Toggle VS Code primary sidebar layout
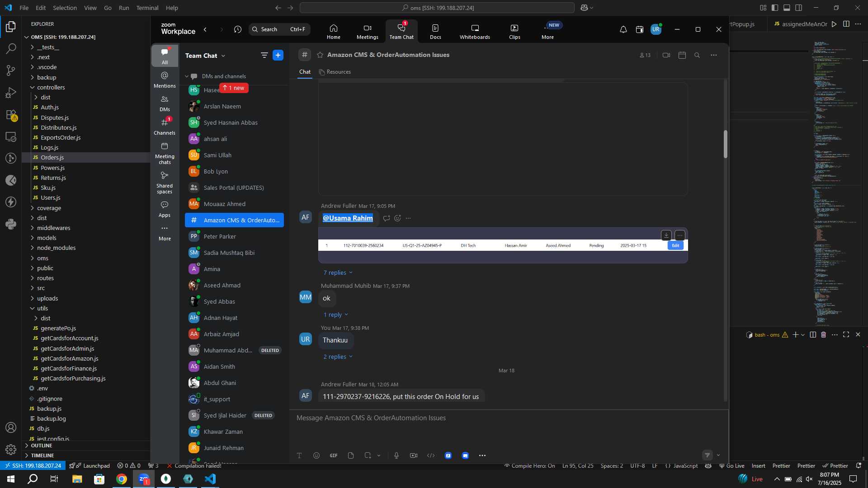The height and width of the screenshot is (488, 868). coord(775,8)
